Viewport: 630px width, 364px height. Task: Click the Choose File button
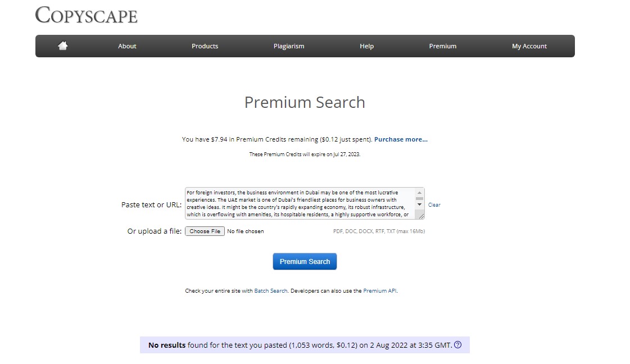205,231
